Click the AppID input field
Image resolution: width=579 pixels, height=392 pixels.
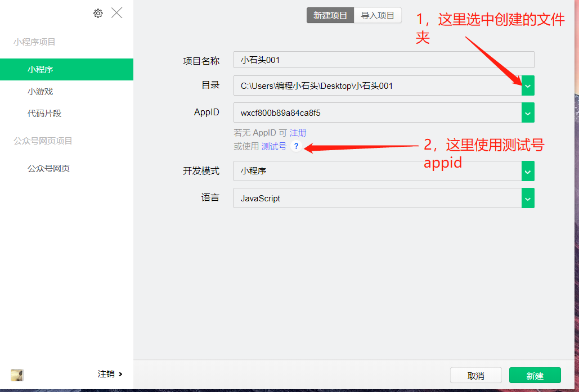378,112
